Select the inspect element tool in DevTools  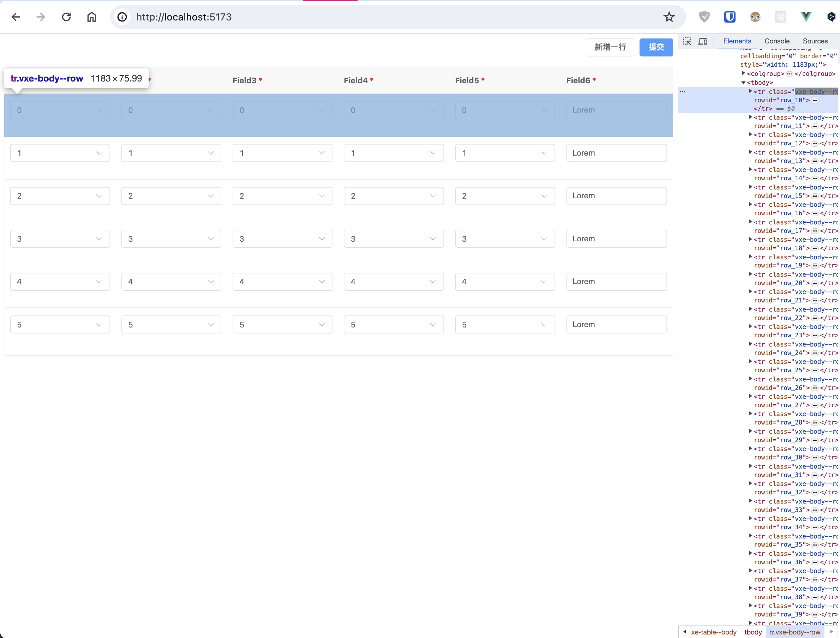(687, 41)
